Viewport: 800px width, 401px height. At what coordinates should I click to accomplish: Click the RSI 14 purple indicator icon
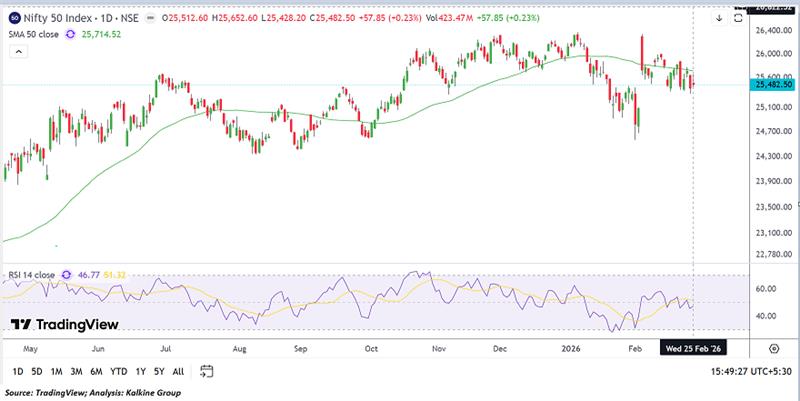pos(67,273)
